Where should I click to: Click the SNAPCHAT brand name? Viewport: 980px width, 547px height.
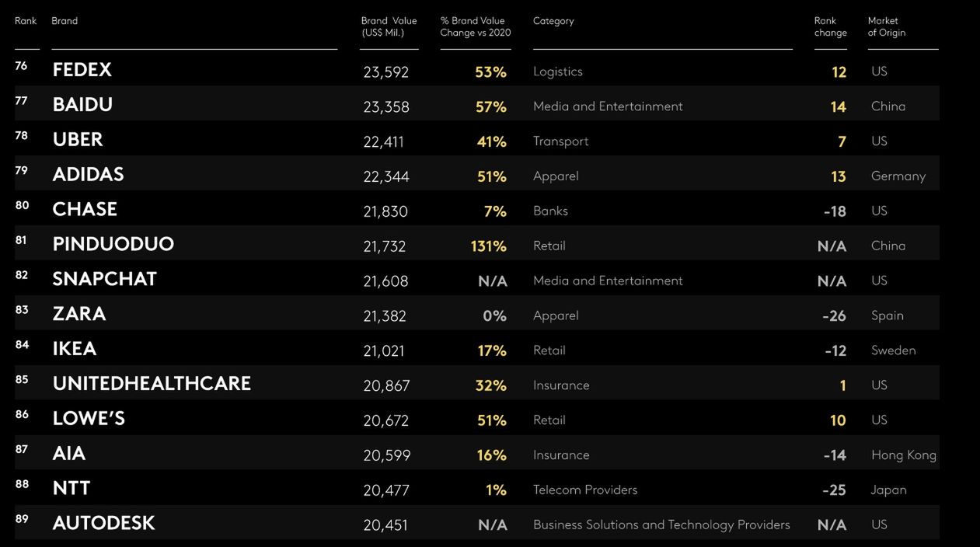coord(105,280)
